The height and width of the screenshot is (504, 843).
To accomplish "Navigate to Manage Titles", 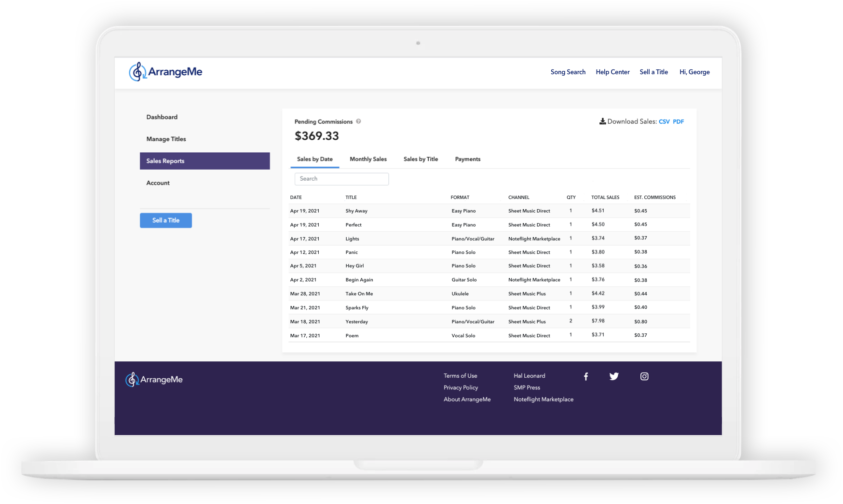I will (166, 139).
